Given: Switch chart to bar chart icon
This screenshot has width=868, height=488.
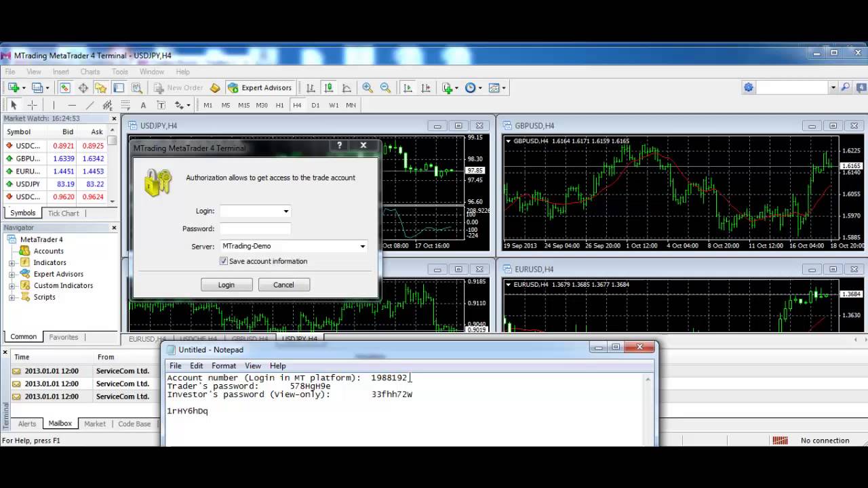Looking at the screenshot, I should [311, 87].
